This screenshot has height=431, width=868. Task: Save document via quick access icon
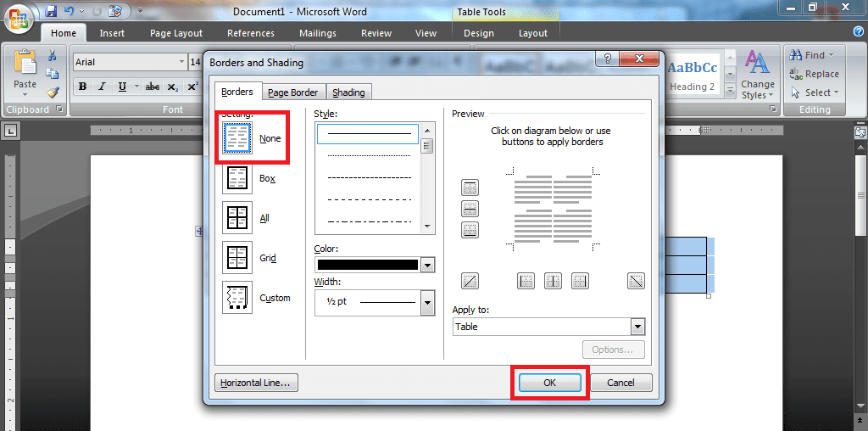coord(51,10)
